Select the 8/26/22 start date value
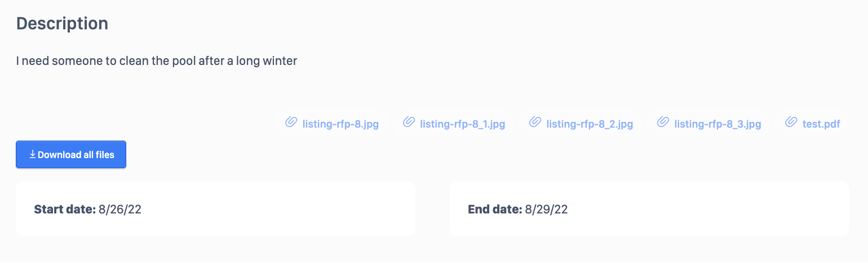 [119, 209]
